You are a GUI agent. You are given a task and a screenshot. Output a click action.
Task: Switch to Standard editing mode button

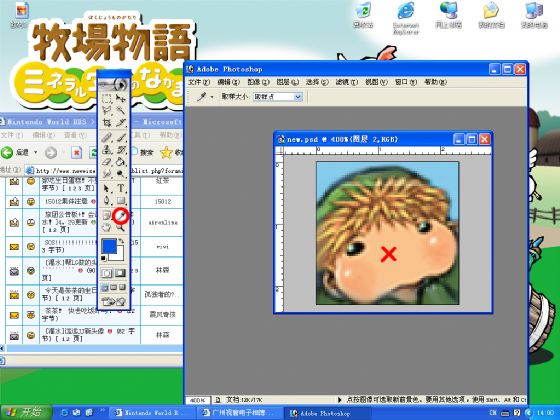[107, 273]
